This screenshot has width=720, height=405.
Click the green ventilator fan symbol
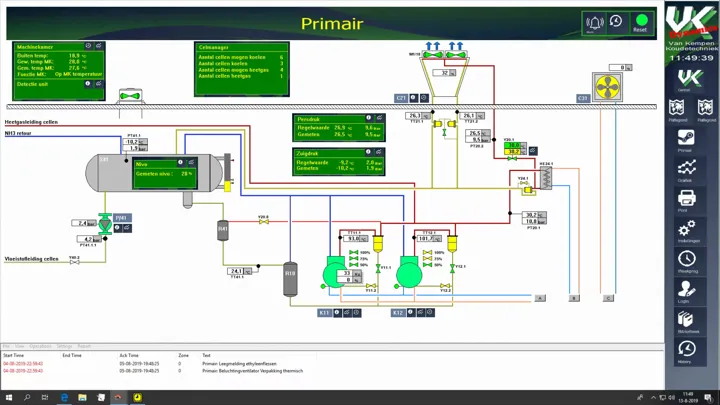tap(129, 97)
